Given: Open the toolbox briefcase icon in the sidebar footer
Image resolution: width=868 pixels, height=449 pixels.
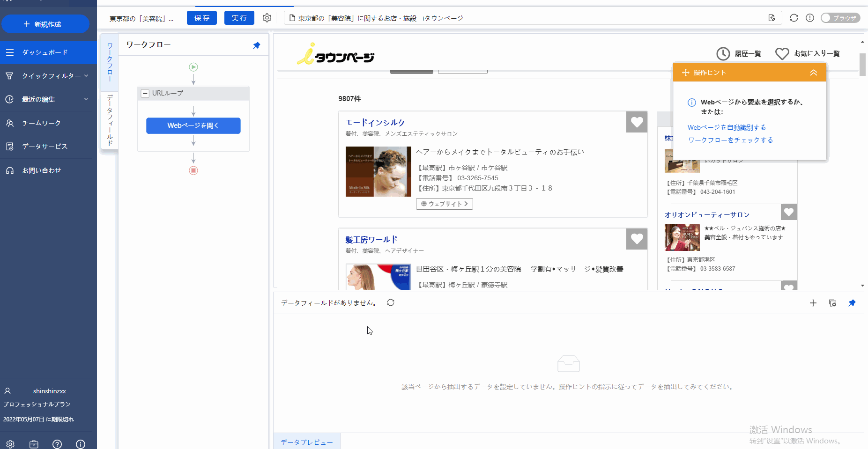Looking at the screenshot, I should [34, 444].
